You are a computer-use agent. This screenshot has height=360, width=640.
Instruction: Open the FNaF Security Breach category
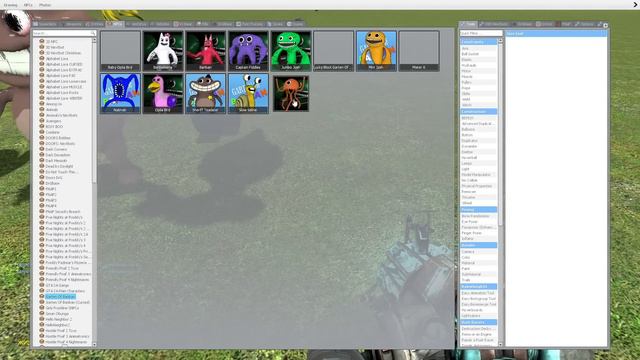pos(63,211)
